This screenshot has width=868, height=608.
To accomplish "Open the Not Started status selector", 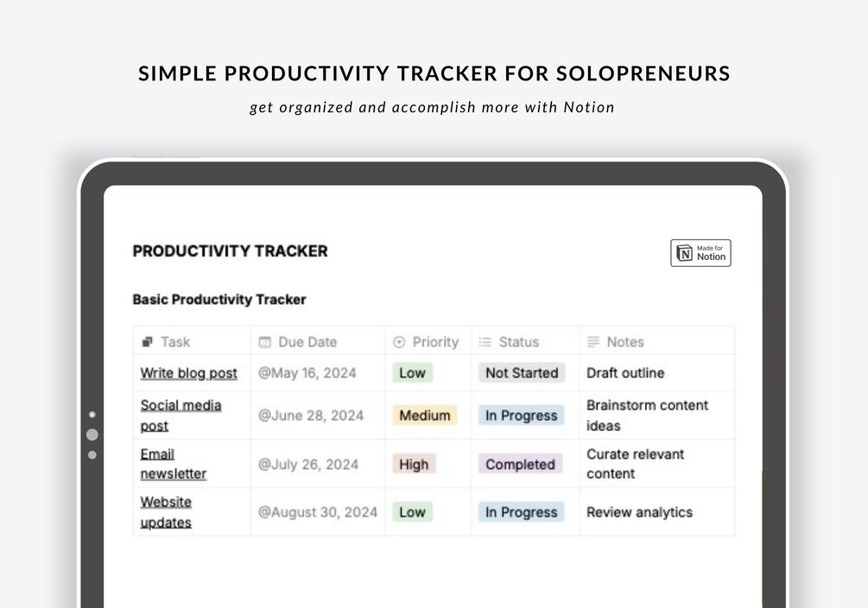I will pos(522,373).
